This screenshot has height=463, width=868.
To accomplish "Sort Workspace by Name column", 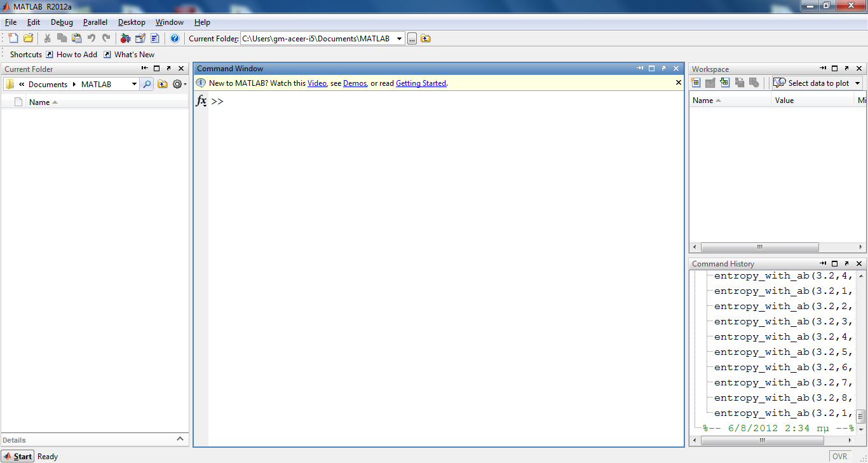I will click(x=729, y=100).
